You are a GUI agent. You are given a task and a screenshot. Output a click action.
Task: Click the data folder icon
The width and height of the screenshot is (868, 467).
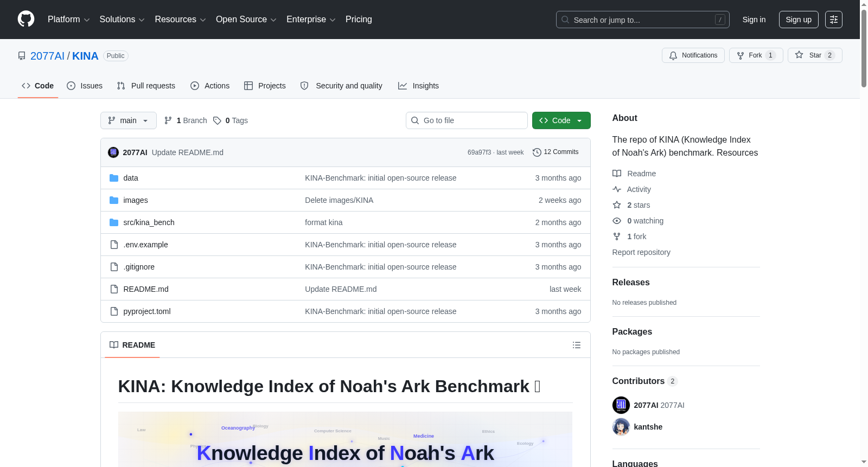[114, 178]
